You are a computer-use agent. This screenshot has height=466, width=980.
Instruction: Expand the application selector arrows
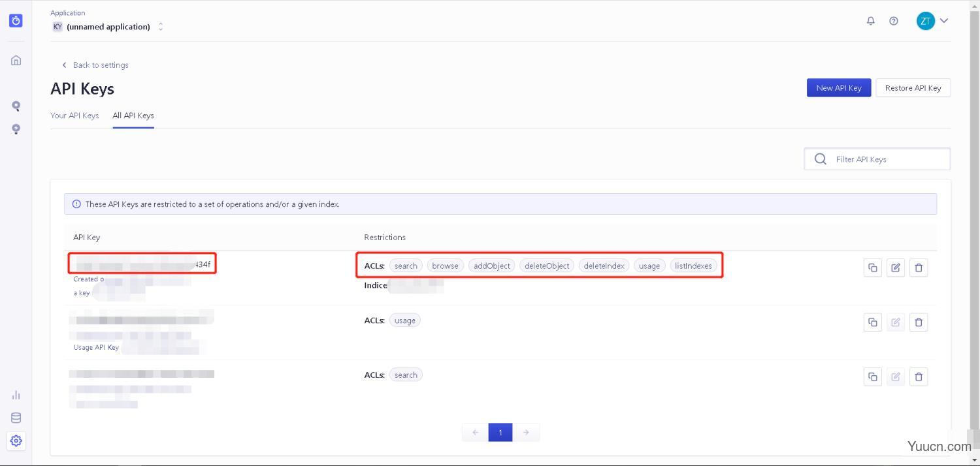coord(161,27)
